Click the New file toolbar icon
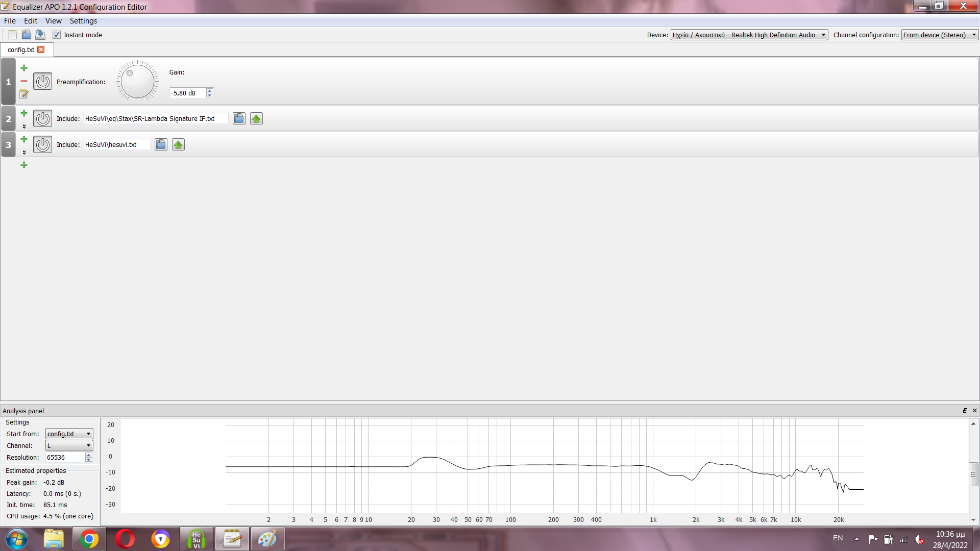The height and width of the screenshot is (551, 980). click(13, 35)
